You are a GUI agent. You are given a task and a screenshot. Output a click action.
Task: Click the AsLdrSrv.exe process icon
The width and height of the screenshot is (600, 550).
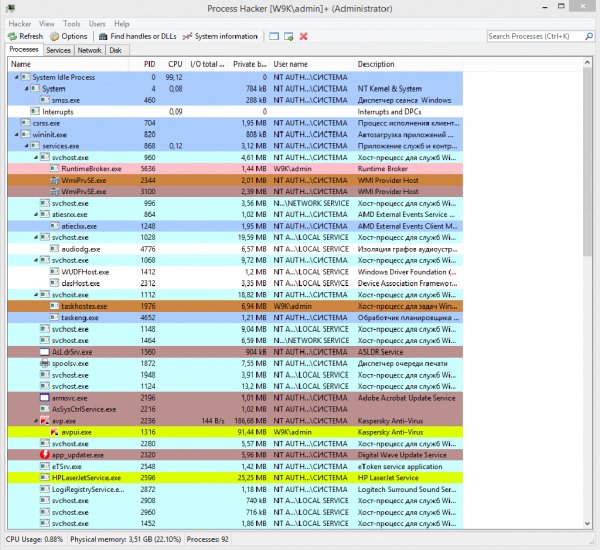pos(45,352)
